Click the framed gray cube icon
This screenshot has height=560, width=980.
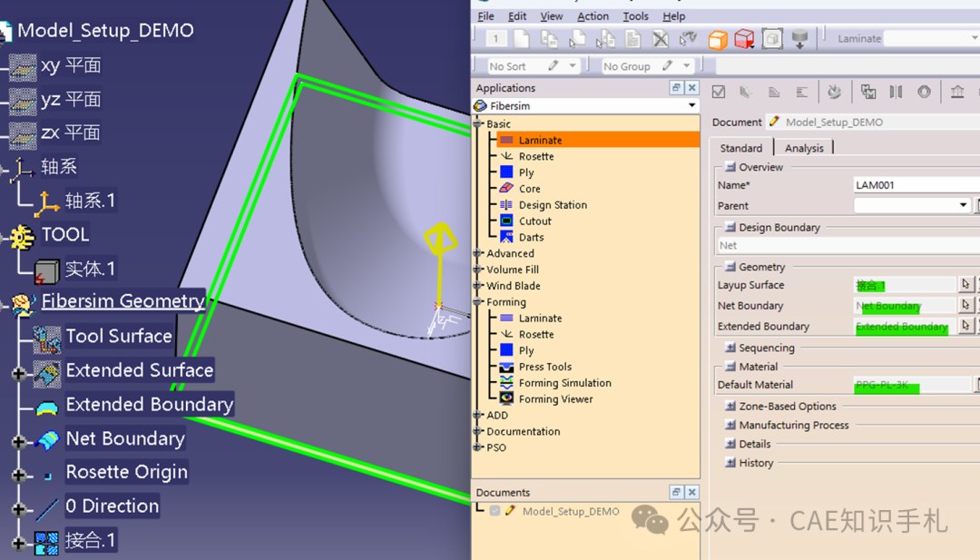772,39
